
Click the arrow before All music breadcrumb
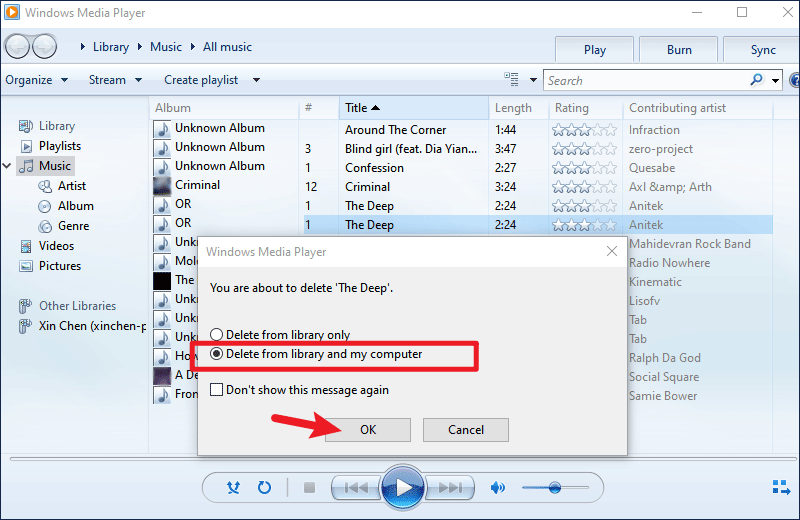point(193,47)
